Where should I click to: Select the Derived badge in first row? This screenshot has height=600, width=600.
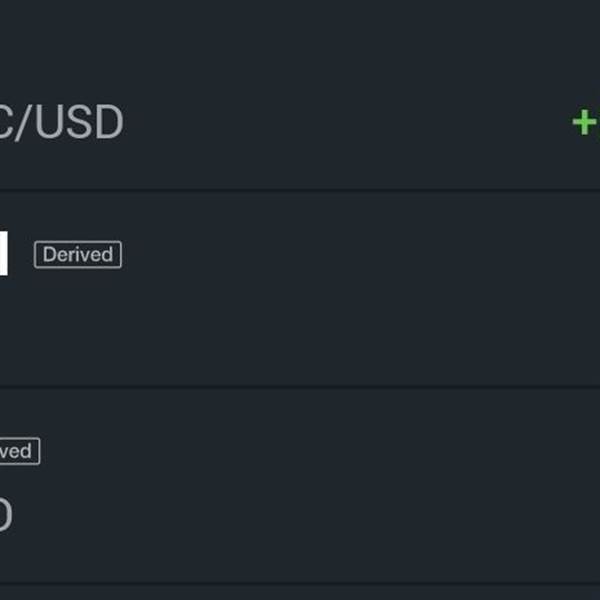(x=78, y=254)
